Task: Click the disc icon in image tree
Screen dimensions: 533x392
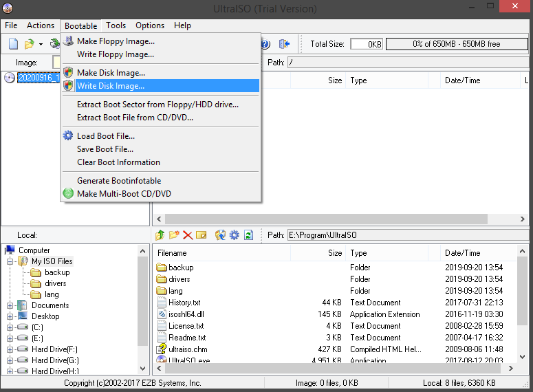Action: 10,78
